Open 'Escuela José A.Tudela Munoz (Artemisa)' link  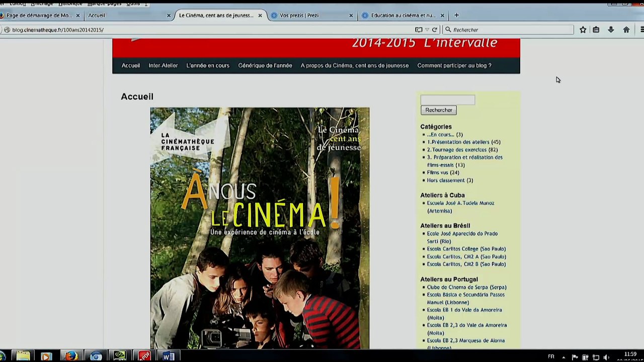pyautogui.click(x=460, y=207)
